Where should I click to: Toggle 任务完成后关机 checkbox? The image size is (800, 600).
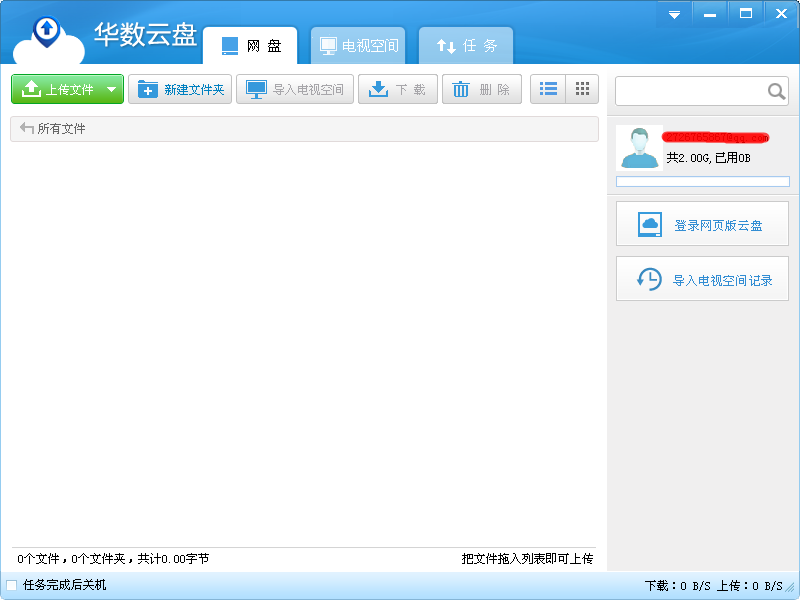click(11, 585)
